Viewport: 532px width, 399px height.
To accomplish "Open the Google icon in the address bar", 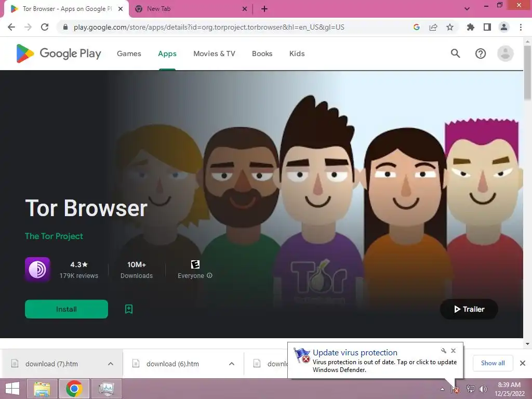I will point(417,27).
